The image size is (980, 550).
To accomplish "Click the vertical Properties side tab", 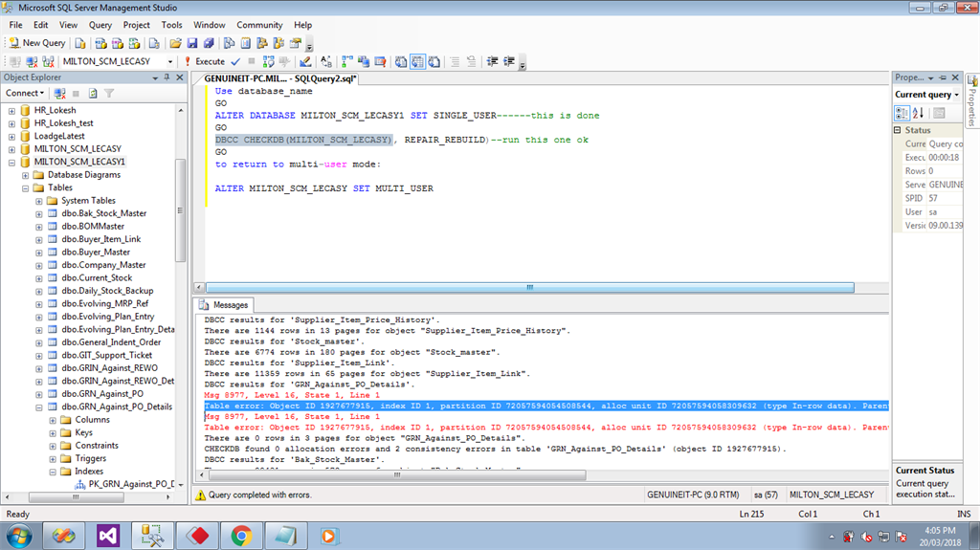I will point(972,100).
